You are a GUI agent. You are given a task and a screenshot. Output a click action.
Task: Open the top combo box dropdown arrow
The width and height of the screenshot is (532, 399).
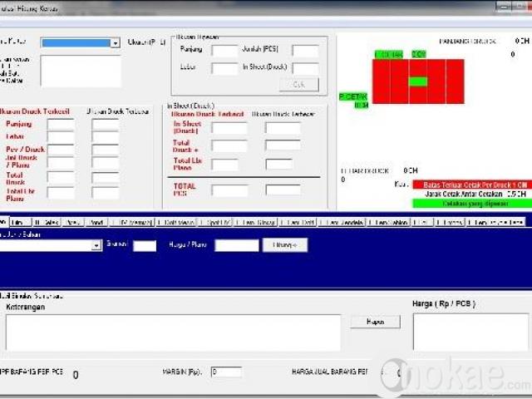(x=116, y=43)
